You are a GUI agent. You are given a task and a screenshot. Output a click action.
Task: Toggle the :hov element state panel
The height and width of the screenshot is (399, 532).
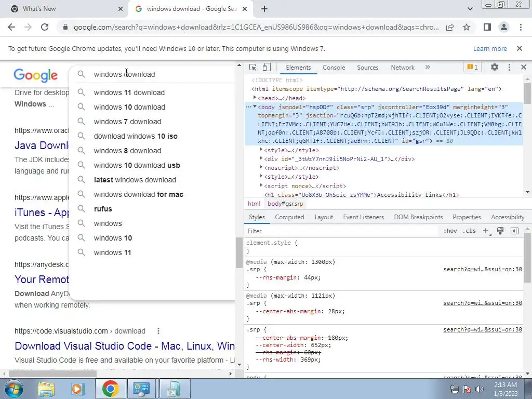(450, 231)
